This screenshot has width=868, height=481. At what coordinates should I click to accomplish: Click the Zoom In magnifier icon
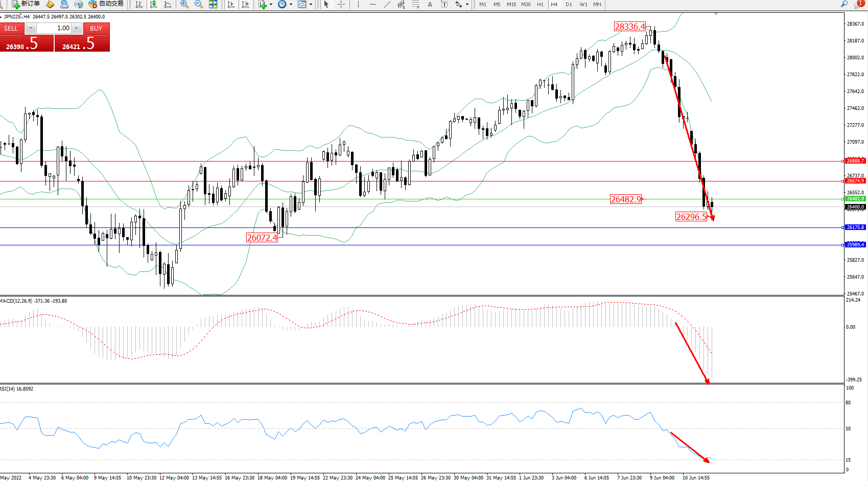pos(184,4)
